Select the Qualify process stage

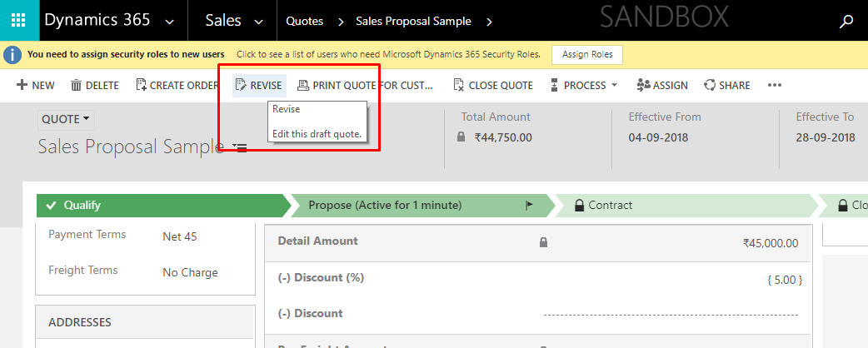pos(163,206)
